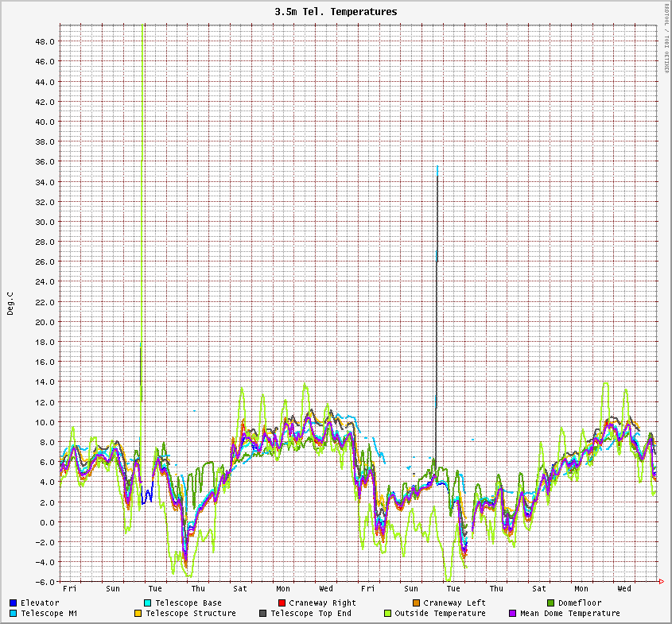Click the Telescope Base cyan legend swatch

tap(148, 603)
